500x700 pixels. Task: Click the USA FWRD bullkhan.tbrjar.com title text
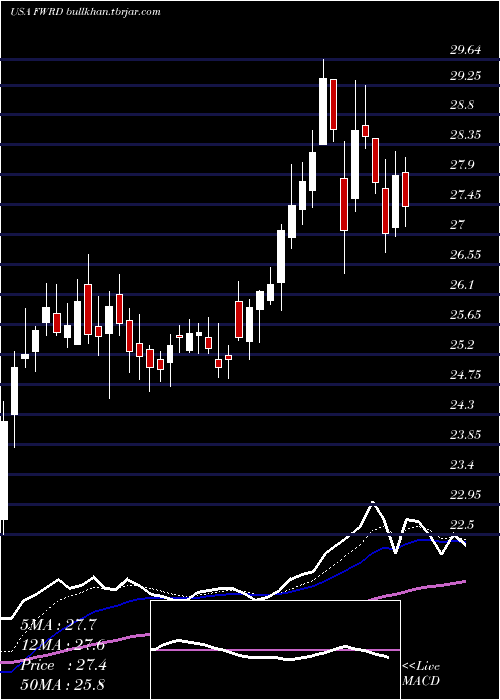coord(85,12)
